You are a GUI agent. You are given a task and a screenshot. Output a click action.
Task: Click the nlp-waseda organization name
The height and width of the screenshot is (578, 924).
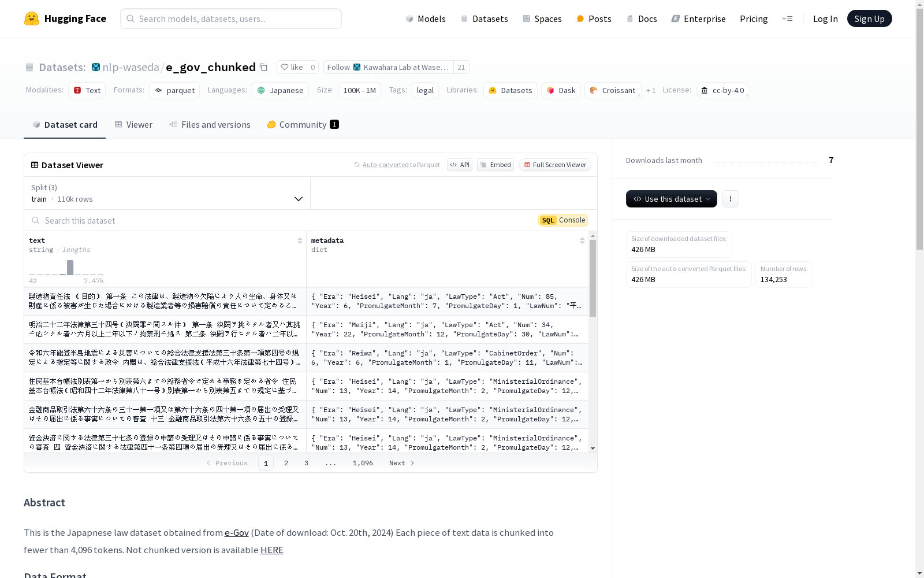point(131,67)
